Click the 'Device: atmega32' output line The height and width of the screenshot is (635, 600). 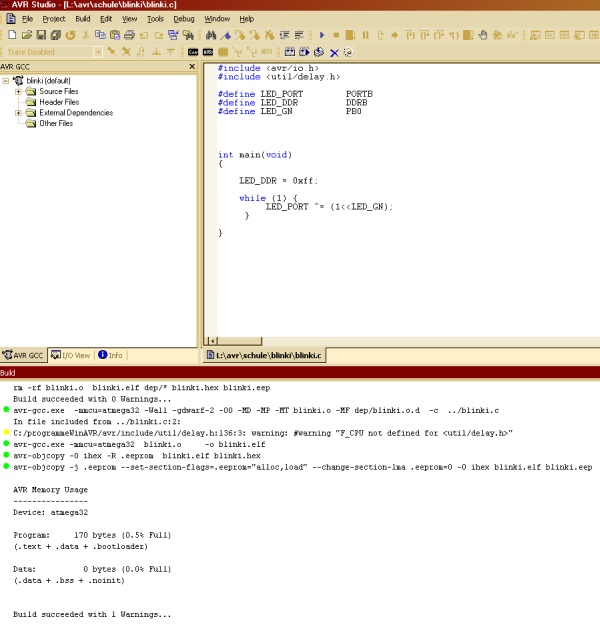coord(50,512)
